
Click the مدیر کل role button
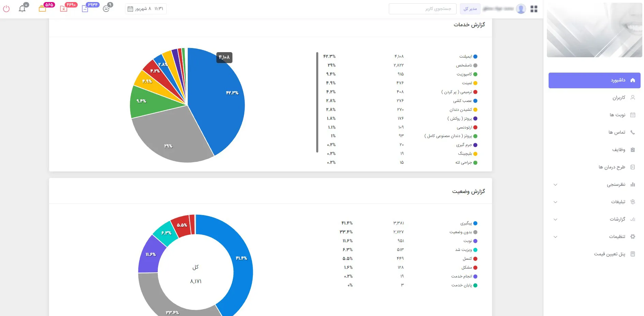(x=470, y=9)
